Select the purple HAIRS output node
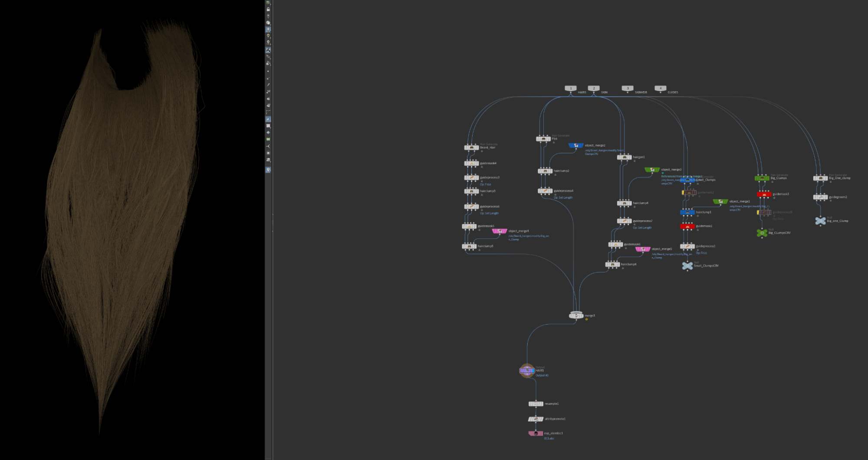This screenshot has width=868, height=460. 527,371
